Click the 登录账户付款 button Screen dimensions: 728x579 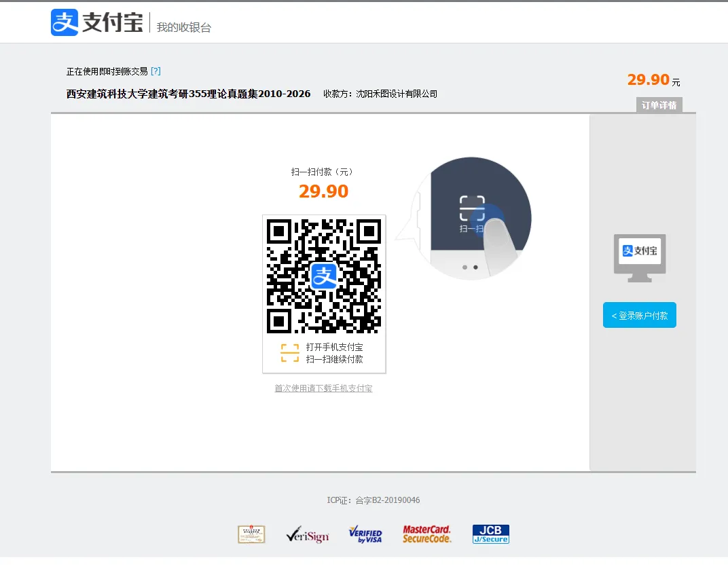click(639, 315)
